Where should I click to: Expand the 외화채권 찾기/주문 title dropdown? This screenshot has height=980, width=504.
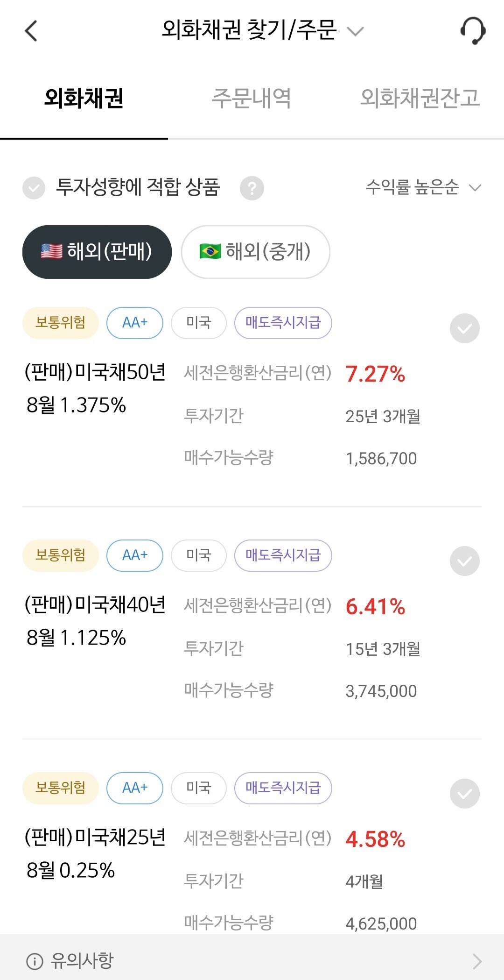[356, 31]
